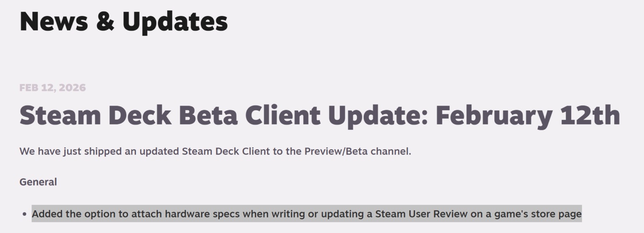Click 'Steam Deck' at start of article title
The image size is (644, 233).
(96, 116)
